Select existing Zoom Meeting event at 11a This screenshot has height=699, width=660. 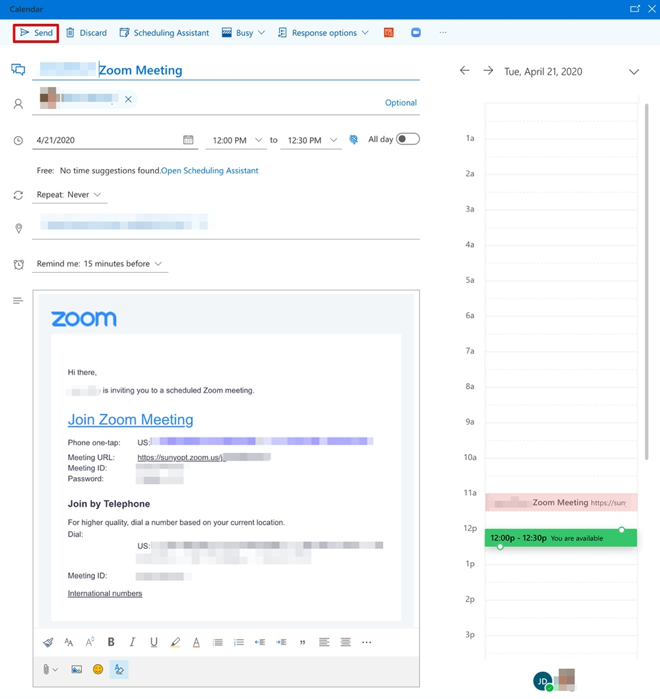coord(561,502)
